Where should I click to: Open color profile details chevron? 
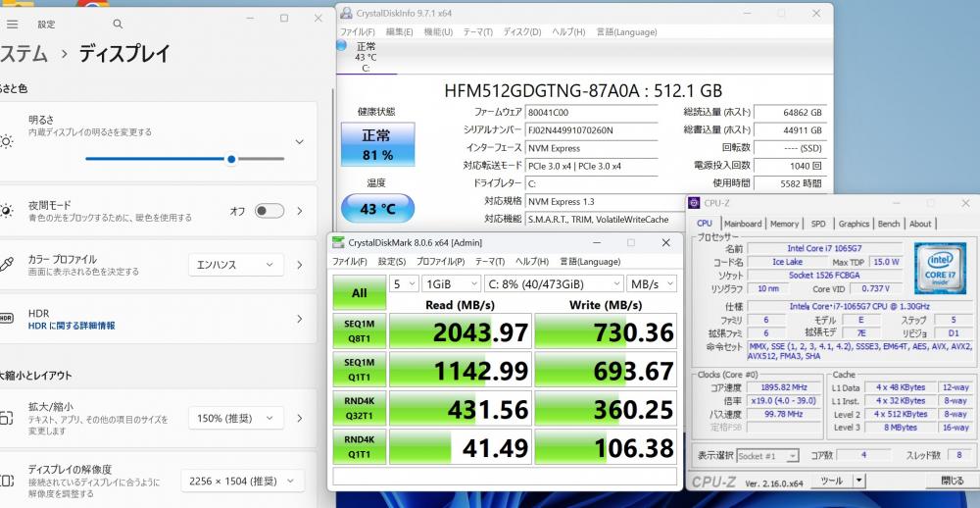click(299, 265)
